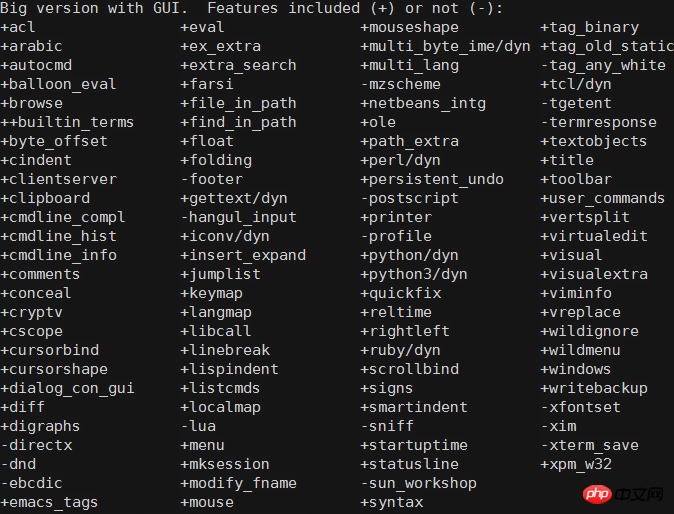The height and width of the screenshot is (514, 674).
Task: Click the php logo watermark
Action: pos(597,494)
